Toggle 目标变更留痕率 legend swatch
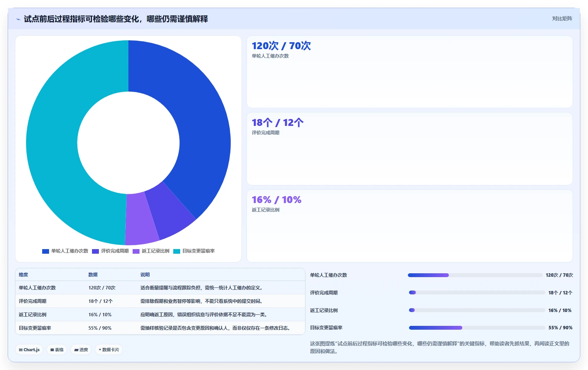This screenshot has height=370, width=588. coord(177,251)
